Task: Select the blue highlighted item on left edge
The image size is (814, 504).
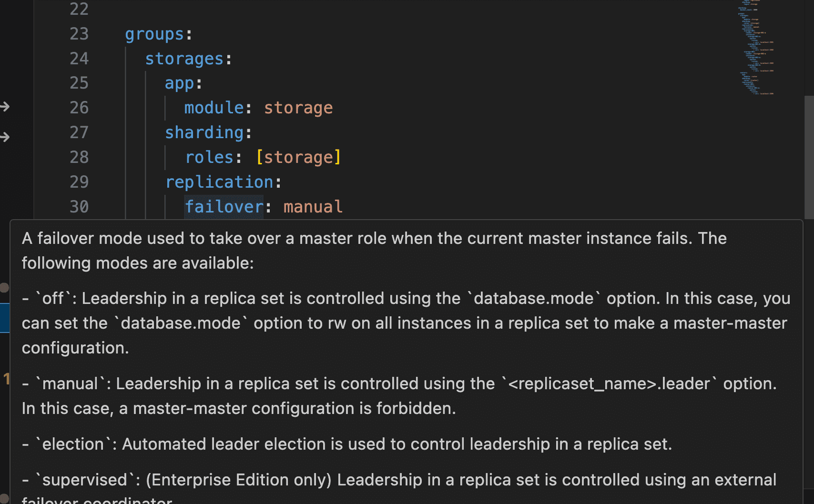Action: coord(4,318)
